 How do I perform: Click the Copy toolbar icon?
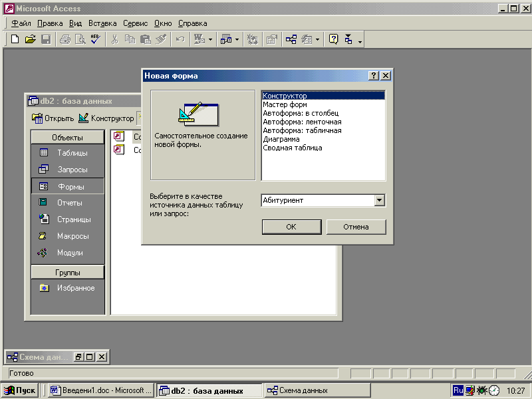tap(130, 39)
